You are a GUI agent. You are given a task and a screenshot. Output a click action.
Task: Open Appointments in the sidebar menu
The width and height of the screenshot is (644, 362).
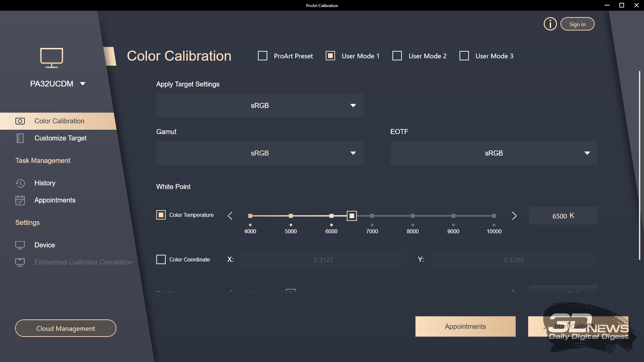pos(55,200)
